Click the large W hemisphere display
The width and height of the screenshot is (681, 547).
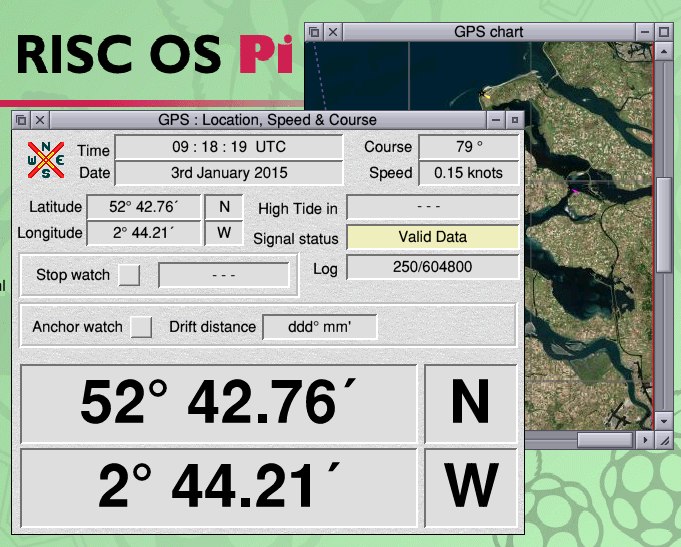[x=470, y=488]
